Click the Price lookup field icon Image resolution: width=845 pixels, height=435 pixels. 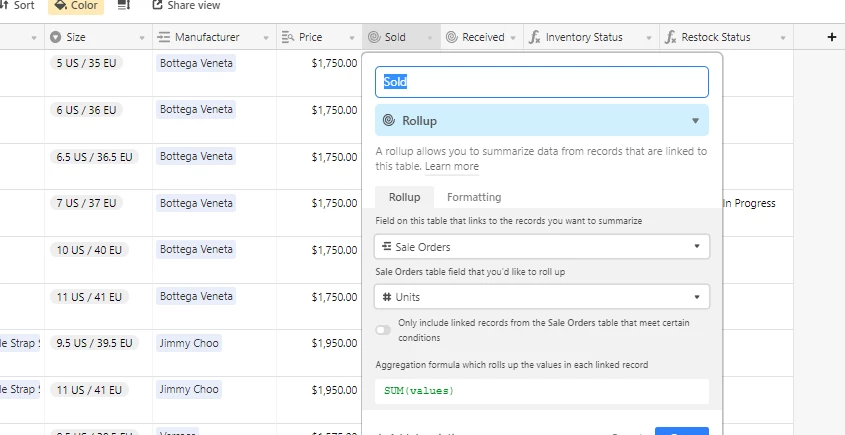click(x=288, y=37)
